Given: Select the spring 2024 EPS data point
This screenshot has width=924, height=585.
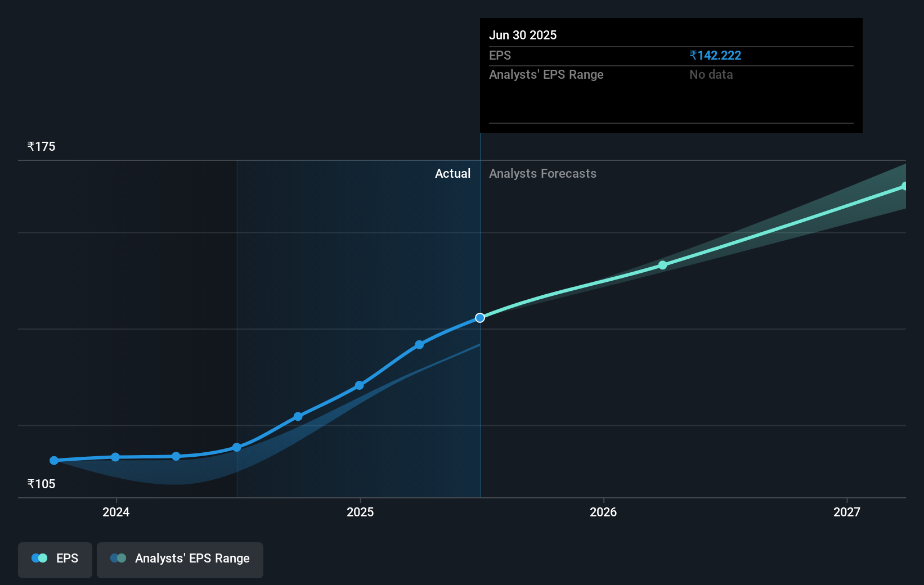Looking at the screenshot, I should point(176,456).
